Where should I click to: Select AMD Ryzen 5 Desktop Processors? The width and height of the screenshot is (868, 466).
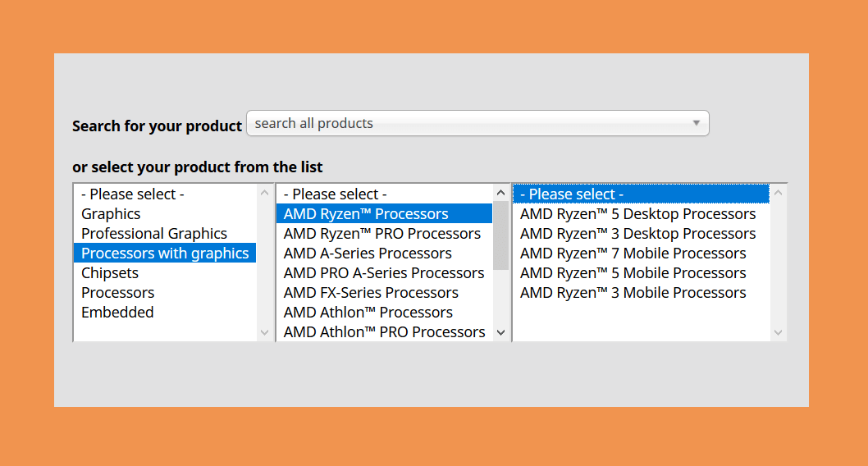pos(641,213)
